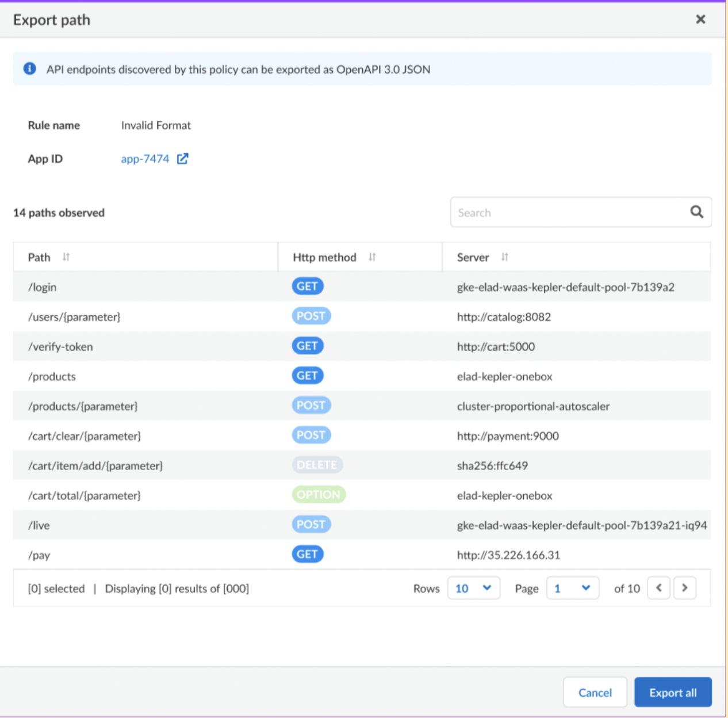The height and width of the screenshot is (718, 728).
Task: Click the 14 paths observed label
Action: 59,213
